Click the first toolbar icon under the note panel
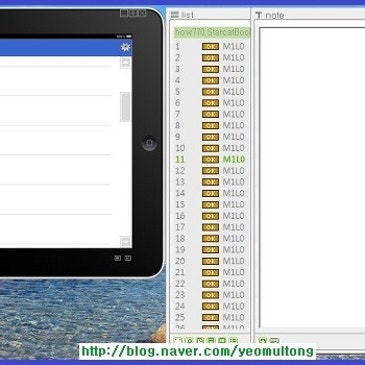This screenshot has height=365, width=365. point(263,341)
